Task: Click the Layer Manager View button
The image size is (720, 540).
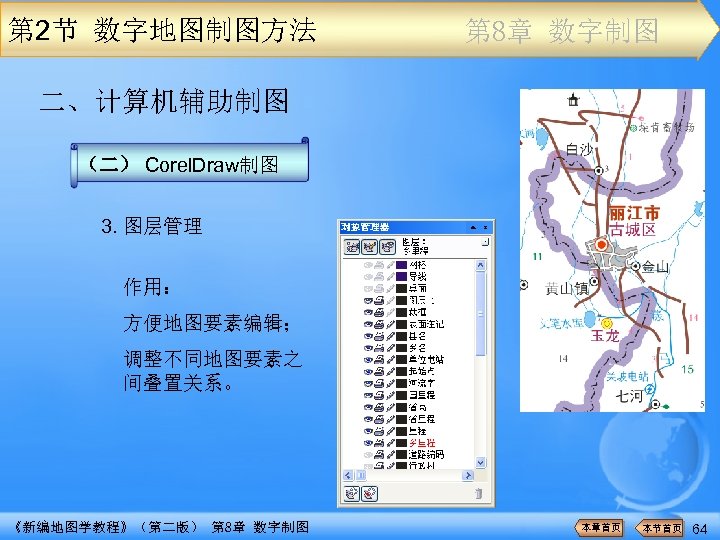Action: 388,247
